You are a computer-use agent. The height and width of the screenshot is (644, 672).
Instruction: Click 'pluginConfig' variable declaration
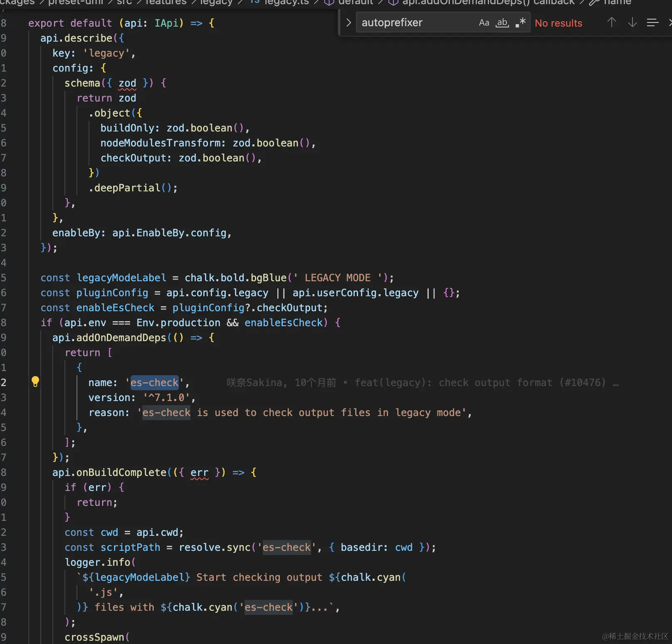[x=112, y=293]
